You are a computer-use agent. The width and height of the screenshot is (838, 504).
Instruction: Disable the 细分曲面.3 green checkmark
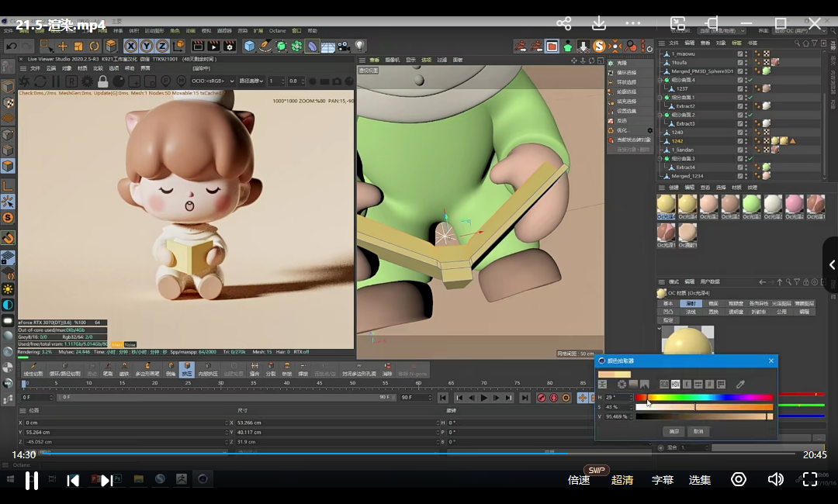point(750,159)
